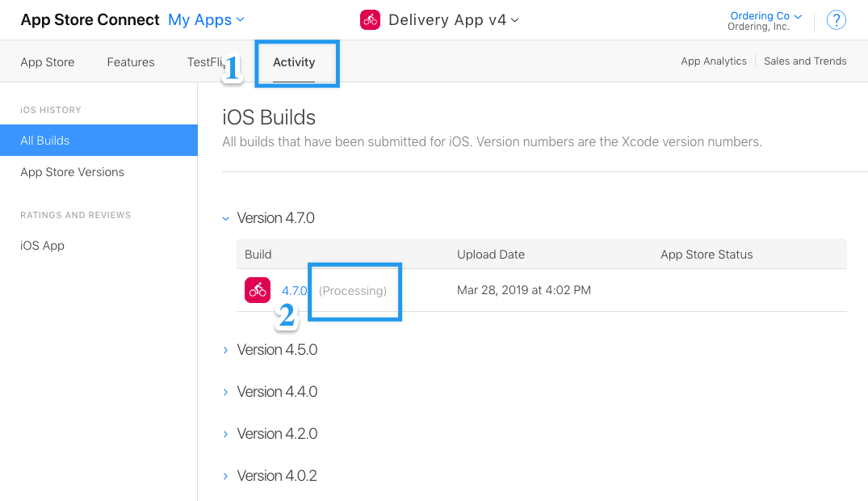Image resolution: width=868 pixels, height=501 pixels.
Task: Click the Delivery App v4 bicycle icon in header
Action: (x=370, y=20)
